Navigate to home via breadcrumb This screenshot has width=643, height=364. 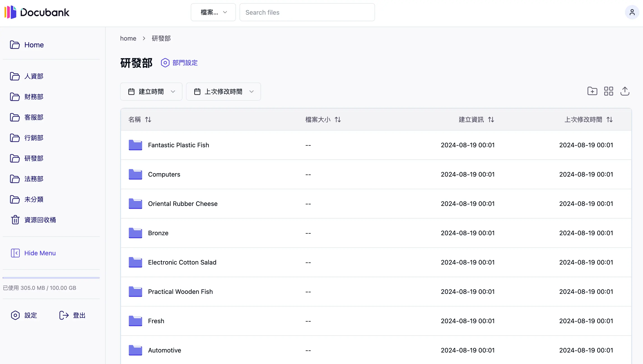(x=128, y=38)
